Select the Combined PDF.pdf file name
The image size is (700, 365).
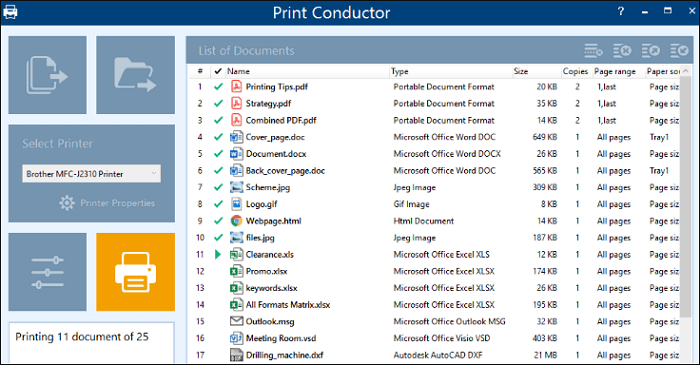(x=281, y=120)
